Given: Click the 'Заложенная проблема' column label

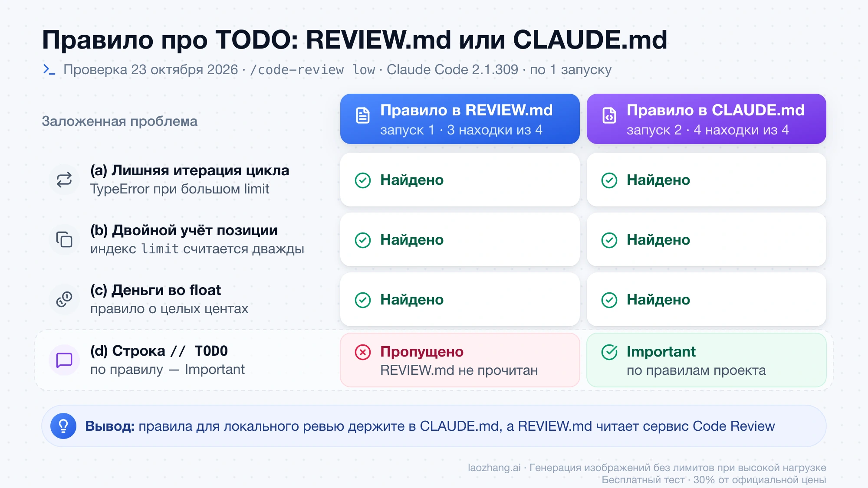Looking at the screenshot, I should click(120, 121).
